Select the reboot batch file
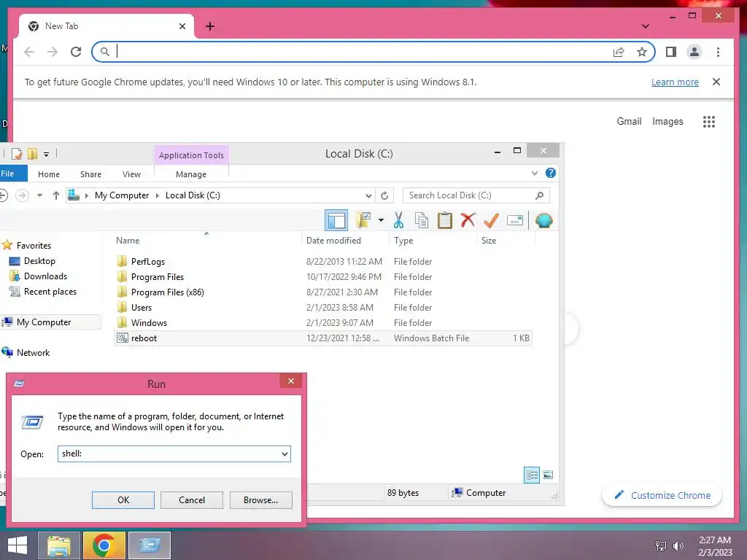This screenshot has height=560, width=747. click(x=323, y=338)
